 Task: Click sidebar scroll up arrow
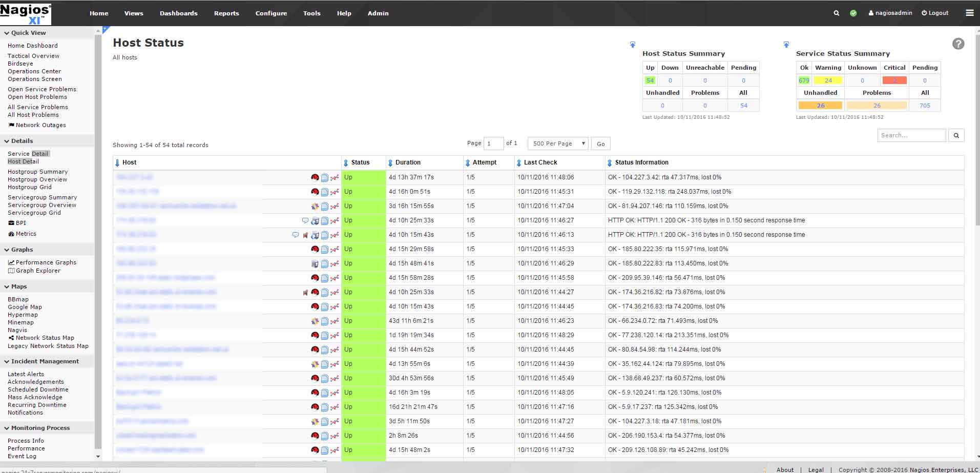tap(98, 32)
